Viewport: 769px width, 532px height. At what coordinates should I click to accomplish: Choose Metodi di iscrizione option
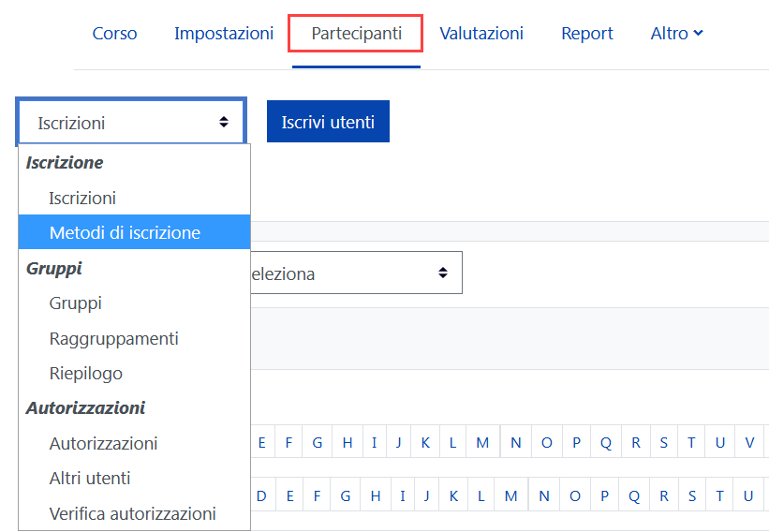pos(134,232)
